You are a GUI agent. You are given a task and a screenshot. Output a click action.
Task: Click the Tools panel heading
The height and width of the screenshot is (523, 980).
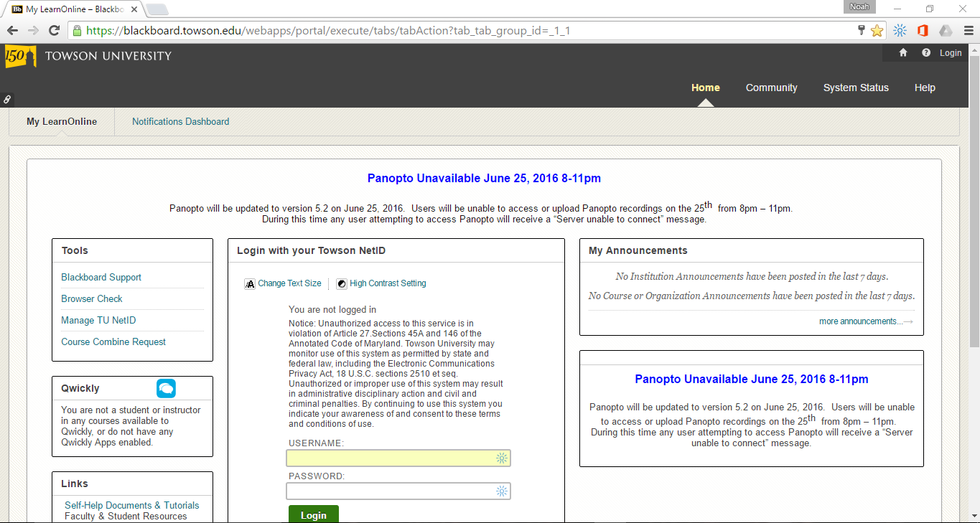tap(75, 250)
